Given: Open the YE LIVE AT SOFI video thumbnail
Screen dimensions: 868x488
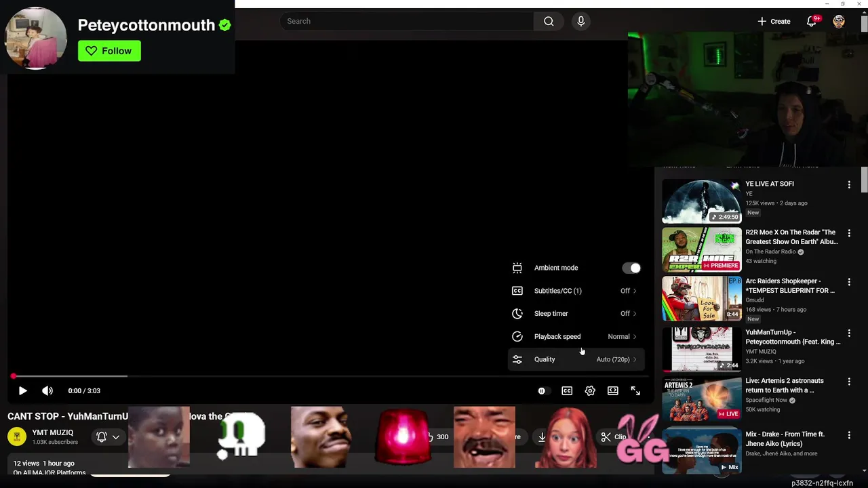Looking at the screenshot, I should 702,201.
